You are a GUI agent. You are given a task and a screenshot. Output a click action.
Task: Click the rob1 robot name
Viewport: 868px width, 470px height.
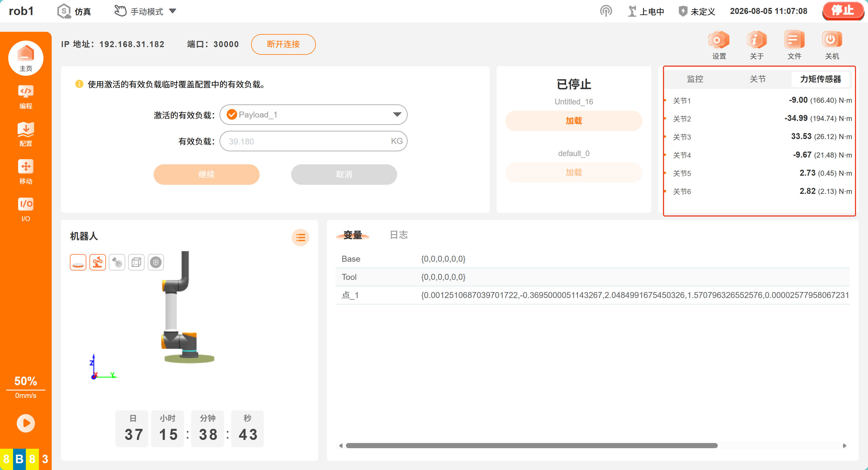pyautogui.click(x=21, y=11)
